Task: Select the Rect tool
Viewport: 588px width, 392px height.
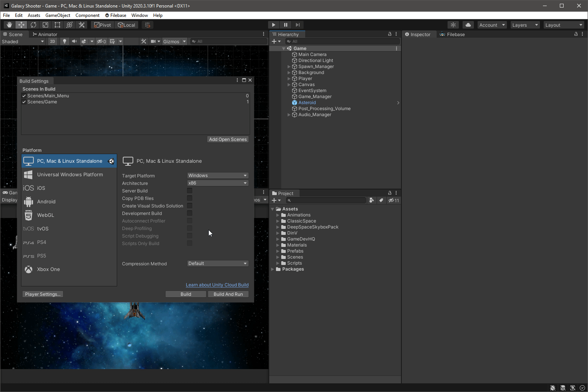Action: (57, 25)
